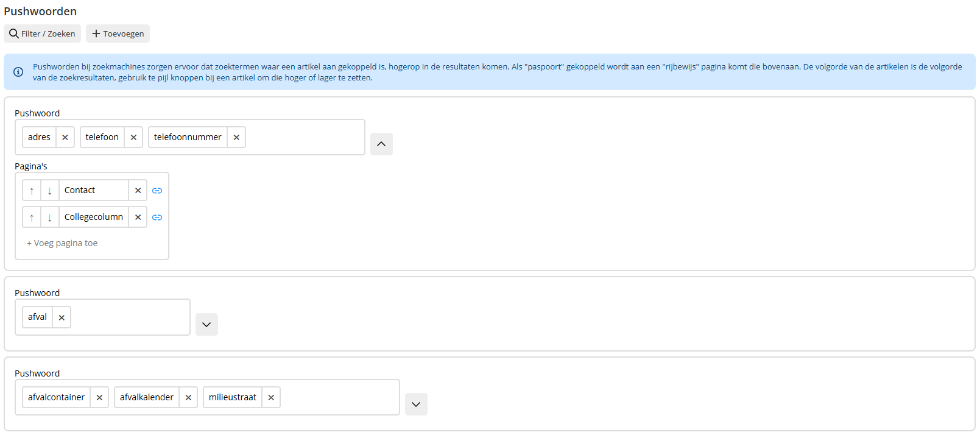
Task: Remove the Contact page from the list
Action: point(138,191)
